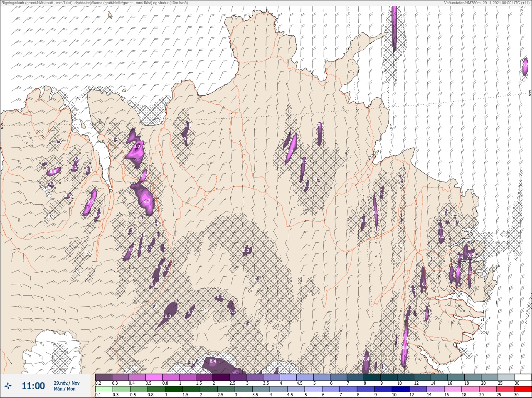Click the latitude label on the map's left edge

pos(2,125)
